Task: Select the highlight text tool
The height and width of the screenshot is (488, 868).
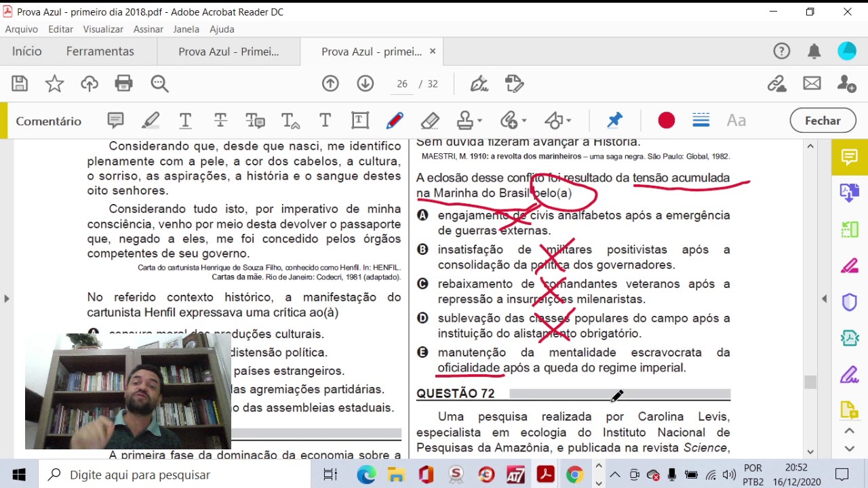Action: click(x=151, y=121)
